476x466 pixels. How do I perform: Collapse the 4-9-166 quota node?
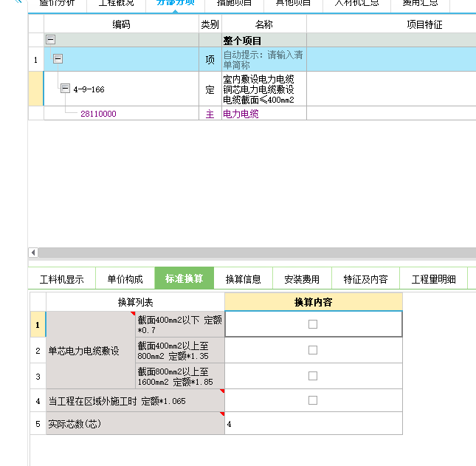click(x=65, y=89)
